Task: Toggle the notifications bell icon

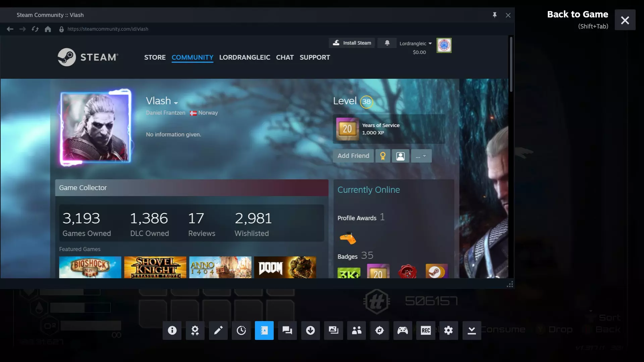Action: [387, 43]
